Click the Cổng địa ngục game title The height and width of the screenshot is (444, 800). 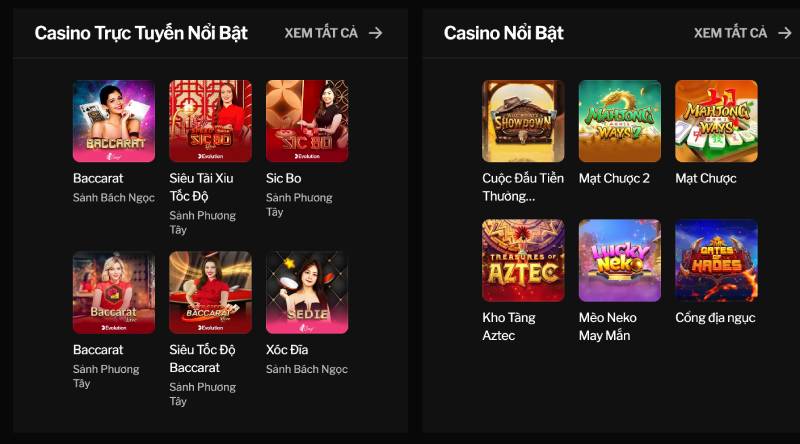click(x=715, y=317)
